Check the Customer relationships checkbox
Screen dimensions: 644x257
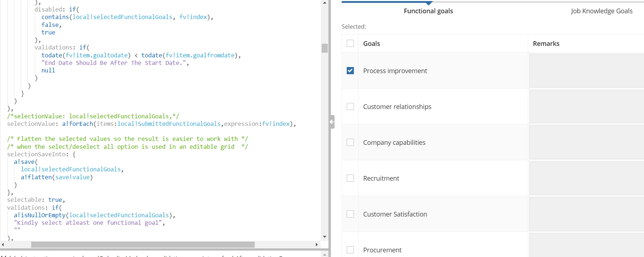350,106
